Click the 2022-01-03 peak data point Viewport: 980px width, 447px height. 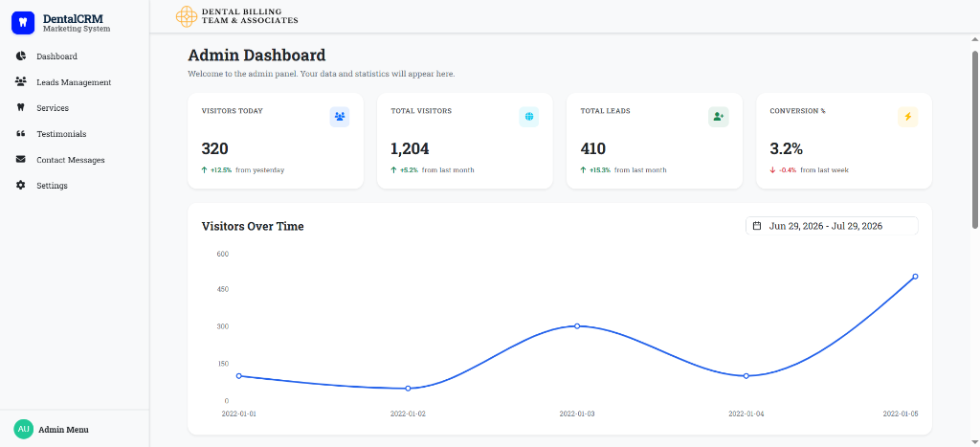(577, 325)
